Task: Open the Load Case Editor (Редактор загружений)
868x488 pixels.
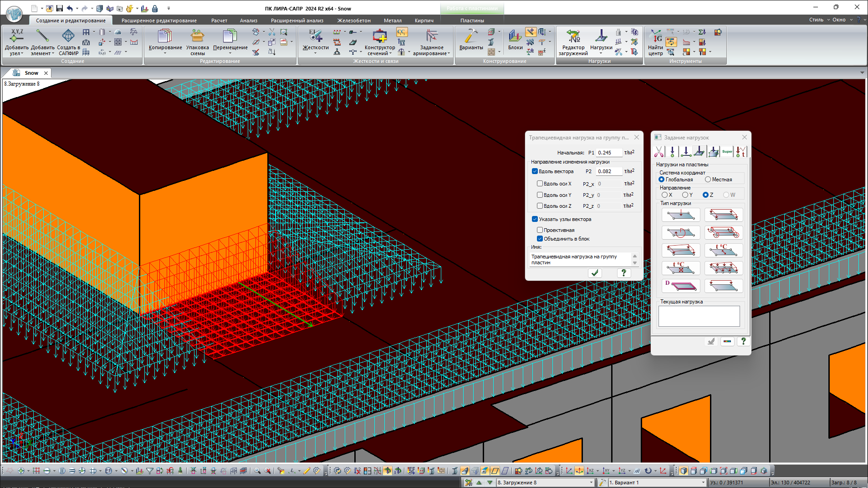Action: click(x=573, y=37)
